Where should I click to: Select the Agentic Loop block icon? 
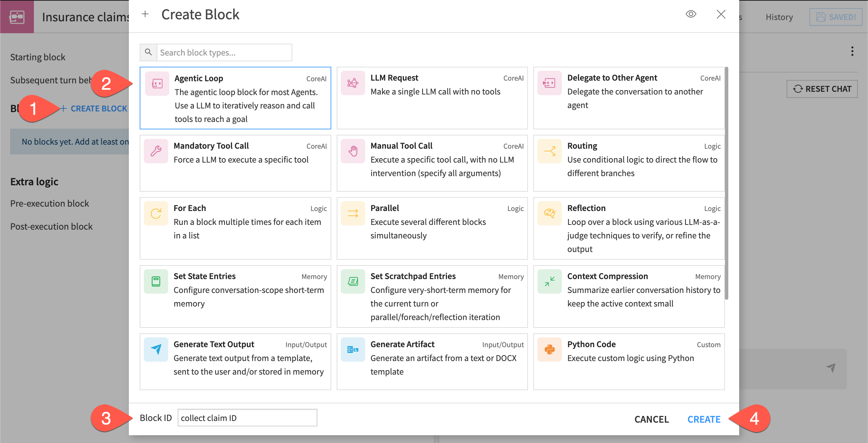tap(157, 84)
